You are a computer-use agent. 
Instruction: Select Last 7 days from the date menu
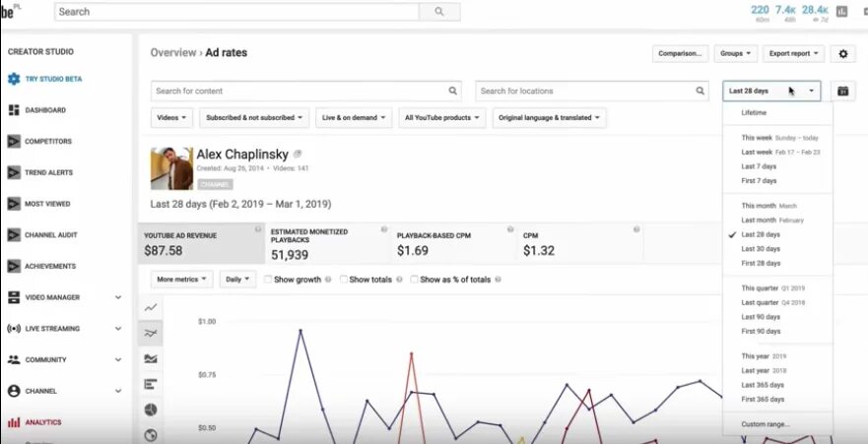tap(759, 166)
